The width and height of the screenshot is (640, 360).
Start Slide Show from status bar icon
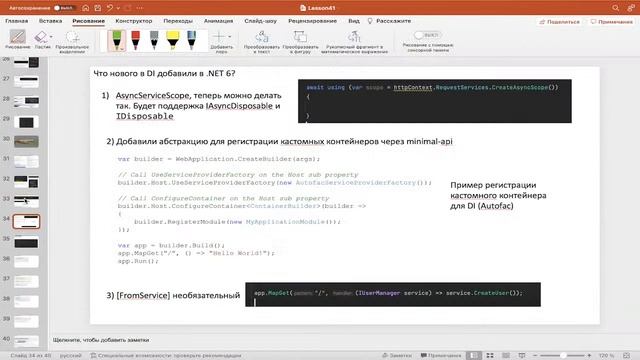(x=522, y=356)
